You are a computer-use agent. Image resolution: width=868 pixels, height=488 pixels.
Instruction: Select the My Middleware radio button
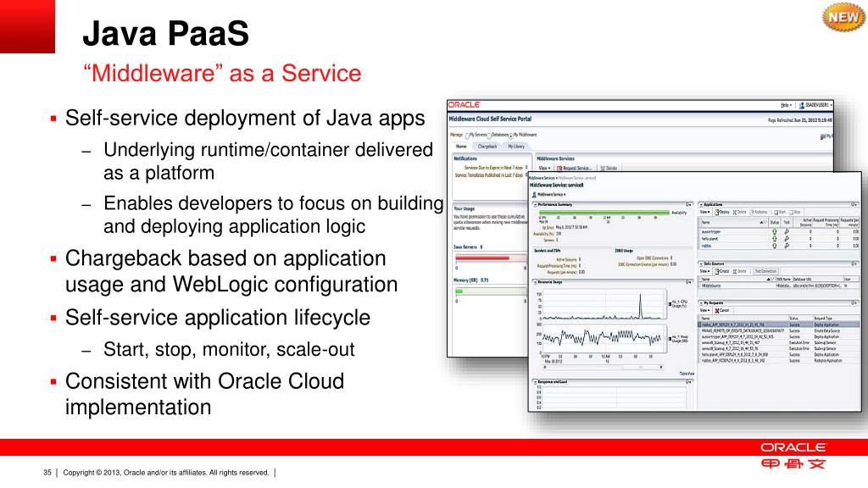511,135
